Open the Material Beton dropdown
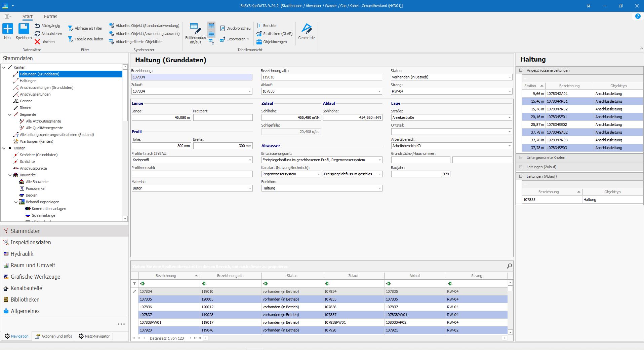The image size is (644, 350). (x=250, y=188)
